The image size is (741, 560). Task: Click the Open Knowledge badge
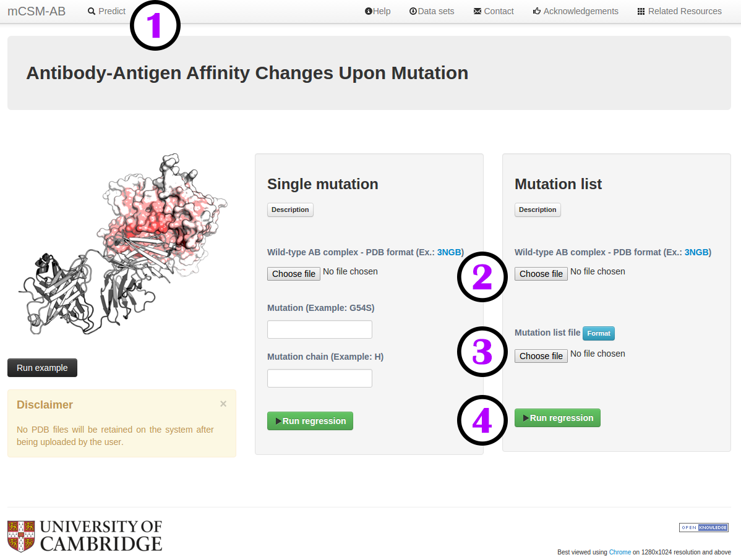(704, 527)
